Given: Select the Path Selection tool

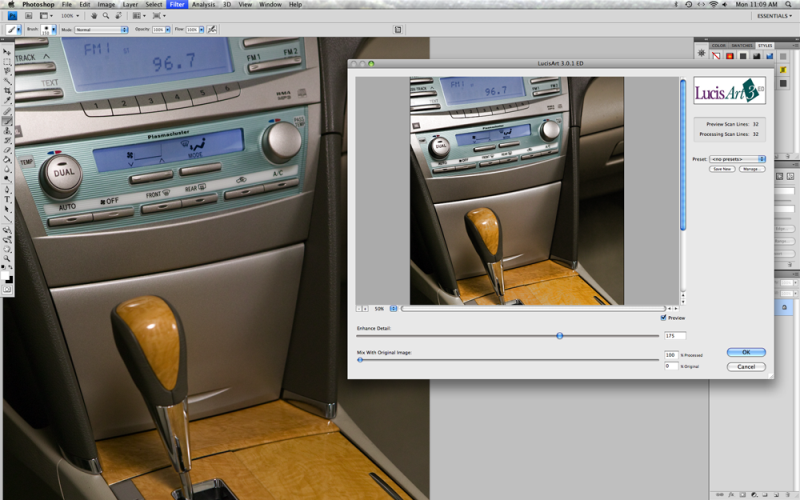Looking at the screenshot, I should 7,209.
